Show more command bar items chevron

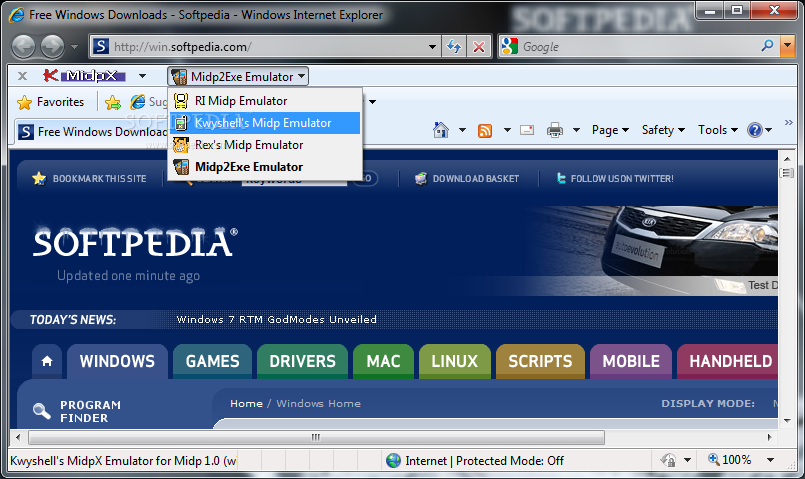[789, 122]
